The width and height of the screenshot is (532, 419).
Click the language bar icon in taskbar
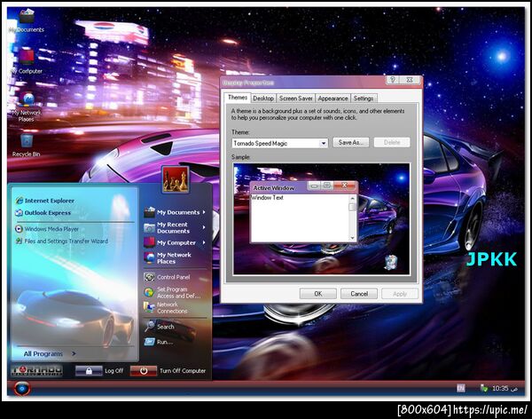tap(461, 388)
